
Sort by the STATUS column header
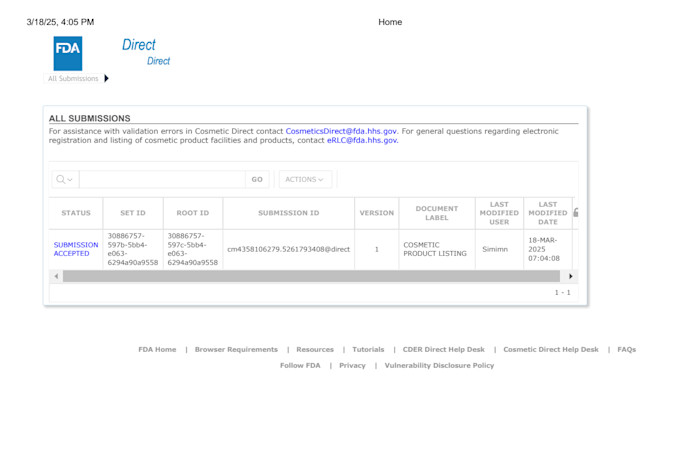click(76, 213)
